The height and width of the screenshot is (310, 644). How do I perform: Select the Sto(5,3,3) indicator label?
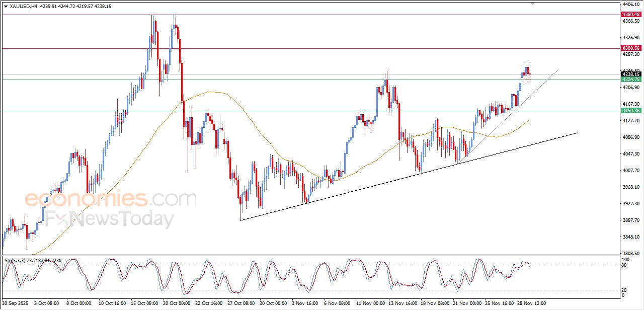click(x=18, y=260)
